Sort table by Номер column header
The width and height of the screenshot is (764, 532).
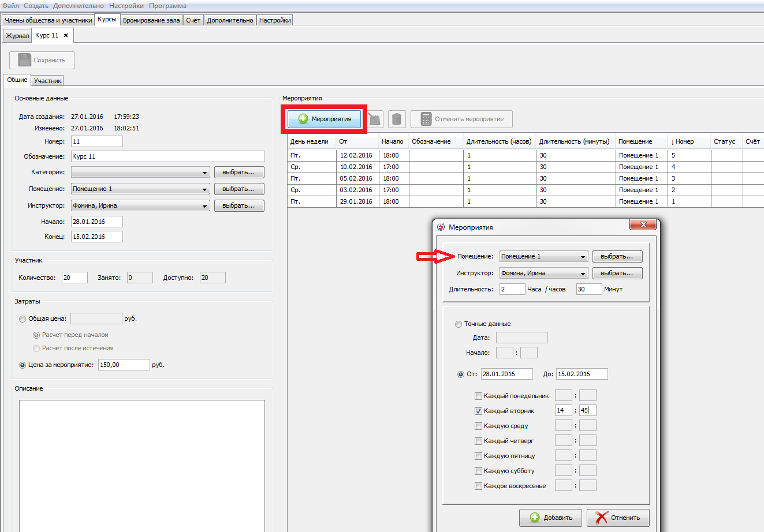point(689,141)
